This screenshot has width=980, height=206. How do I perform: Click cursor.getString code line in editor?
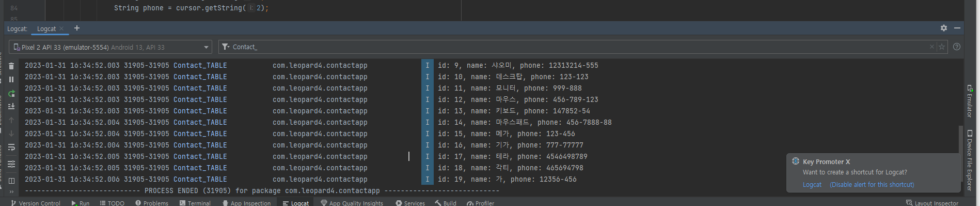[191, 8]
